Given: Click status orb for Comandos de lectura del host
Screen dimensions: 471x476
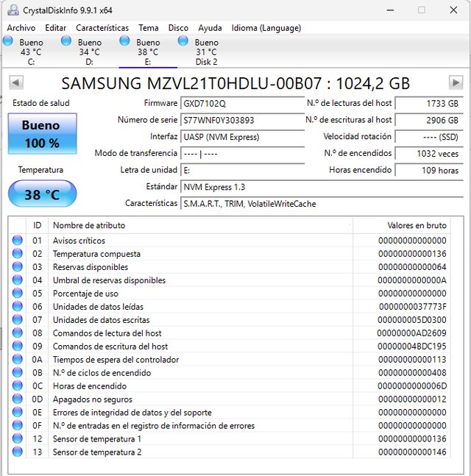Looking at the screenshot, I should (x=18, y=333).
